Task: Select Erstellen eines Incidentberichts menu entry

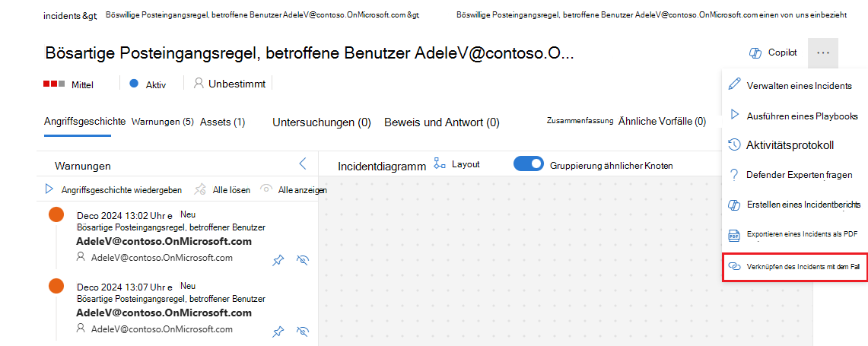Action: [x=794, y=205]
